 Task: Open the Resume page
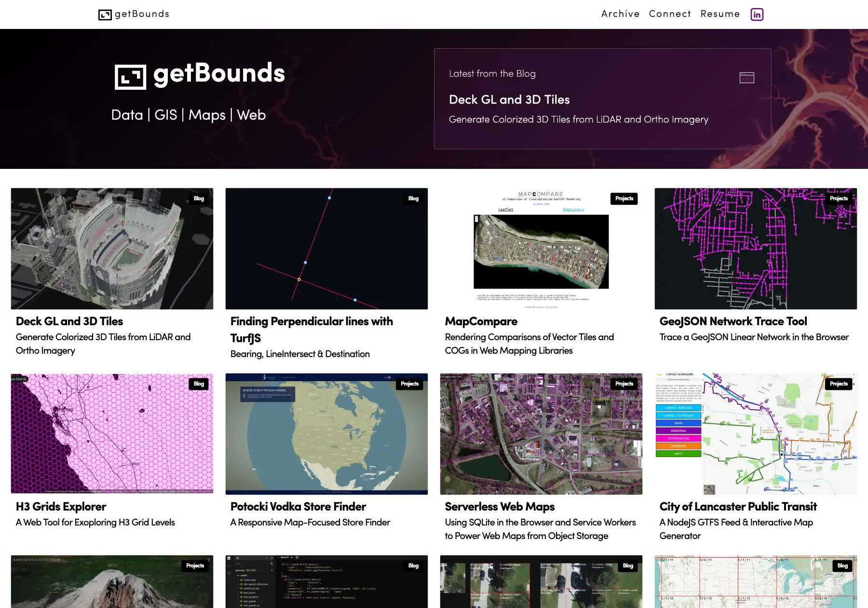click(x=720, y=14)
